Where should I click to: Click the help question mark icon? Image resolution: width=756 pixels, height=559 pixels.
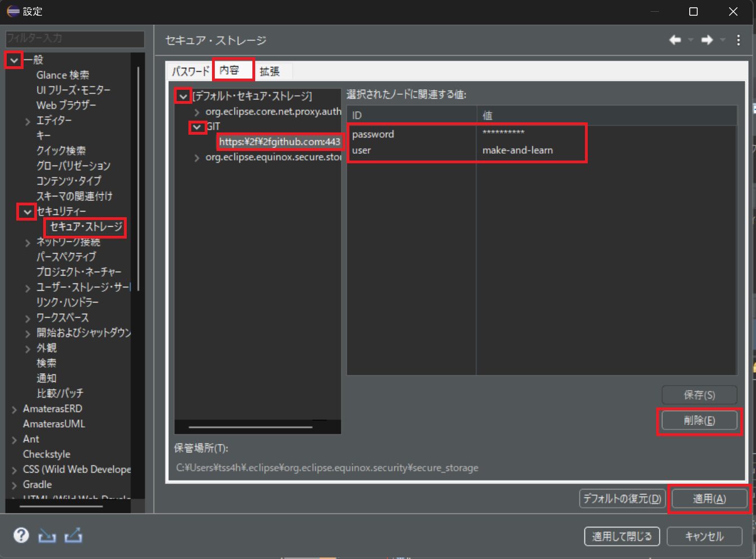pyautogui.click(x=21, y=535)
